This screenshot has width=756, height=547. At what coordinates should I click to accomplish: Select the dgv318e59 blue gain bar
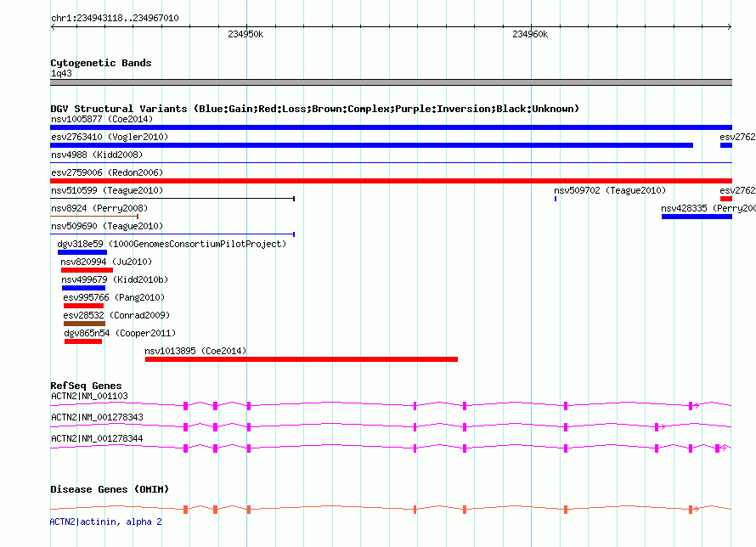pyautogui.click(x=82, y=252)
